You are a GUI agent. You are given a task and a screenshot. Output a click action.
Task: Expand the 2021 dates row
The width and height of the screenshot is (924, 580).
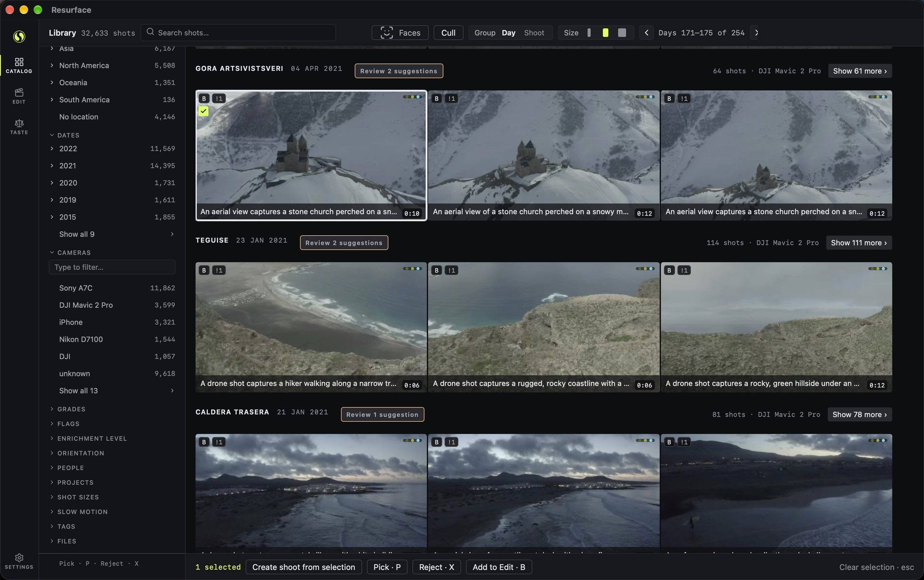click(112, 166)
